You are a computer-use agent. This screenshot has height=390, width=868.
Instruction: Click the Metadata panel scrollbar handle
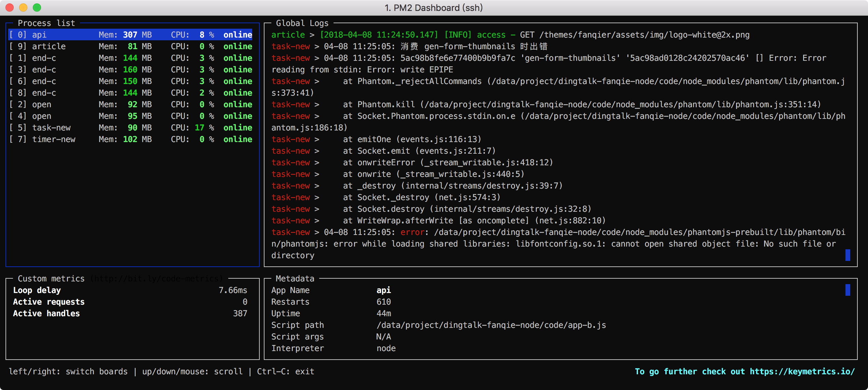tap(847, 290)
